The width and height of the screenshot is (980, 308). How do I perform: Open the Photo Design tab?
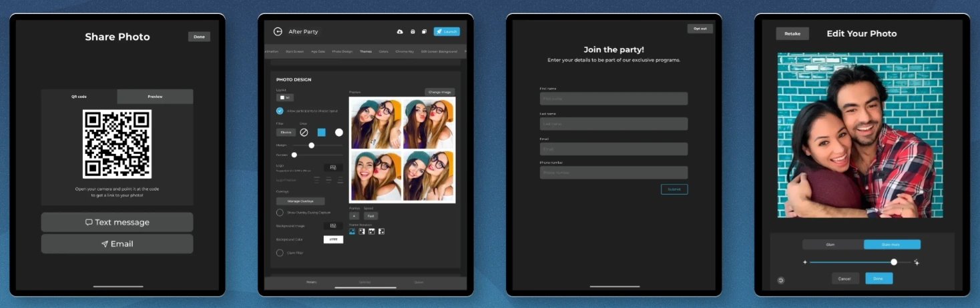point(342,51)
